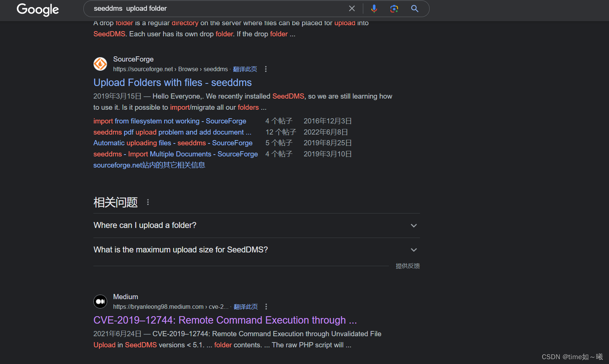Click the Medium site name
This screenshot has width=609, height=364.
(125, 297)
